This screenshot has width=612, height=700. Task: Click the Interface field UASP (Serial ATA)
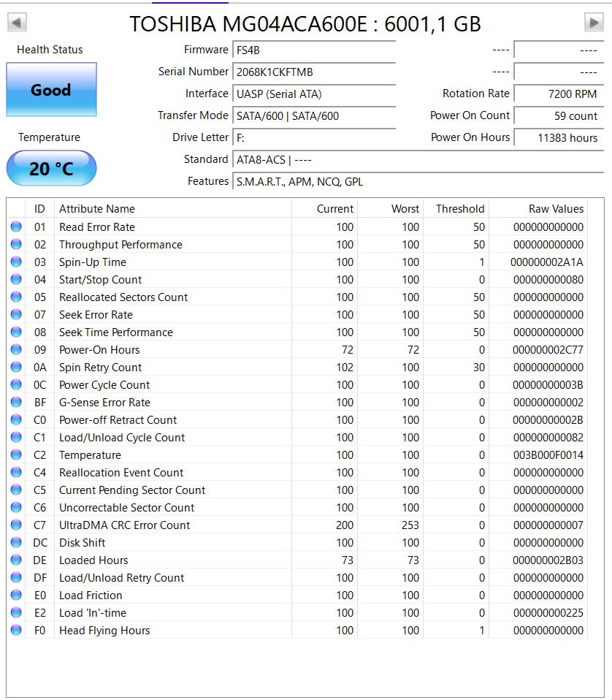click(x=314, y=94)
